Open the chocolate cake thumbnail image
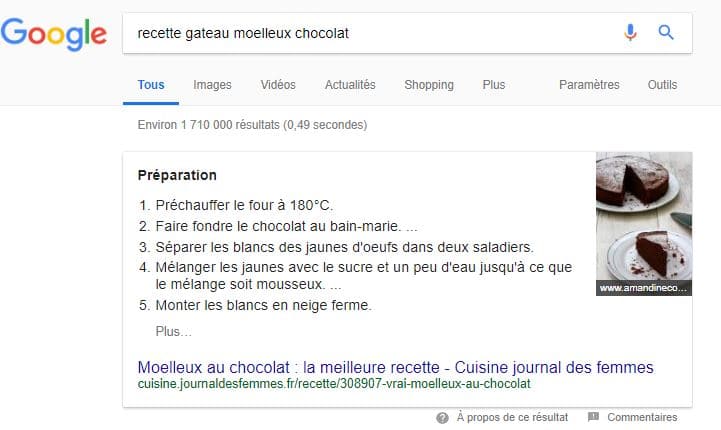The image size is (721, 430). (644, 222)
